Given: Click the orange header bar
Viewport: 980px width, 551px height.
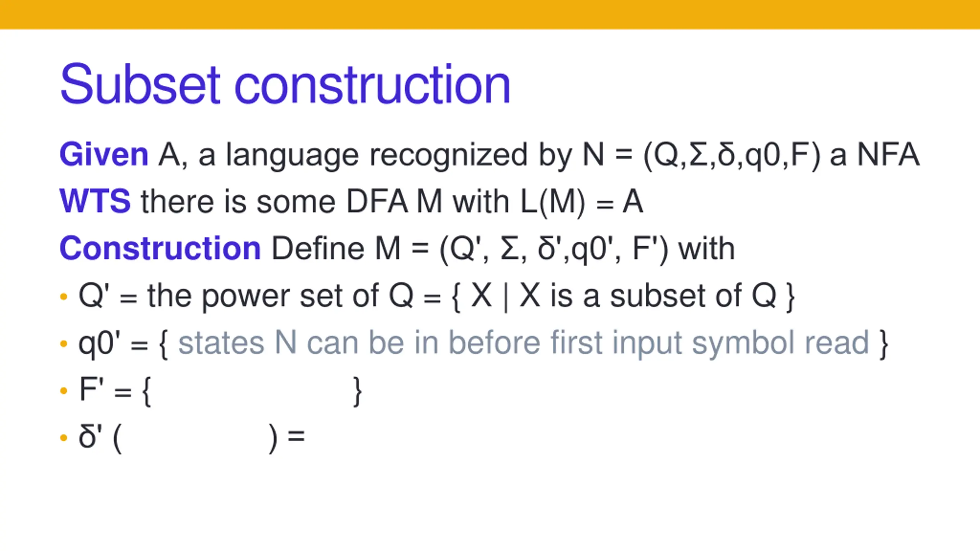Looking at the screenshot, I should coord(490,14).
